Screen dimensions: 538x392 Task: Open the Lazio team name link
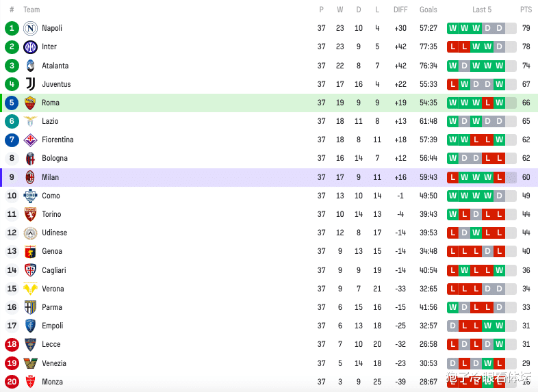click(50, 121)
